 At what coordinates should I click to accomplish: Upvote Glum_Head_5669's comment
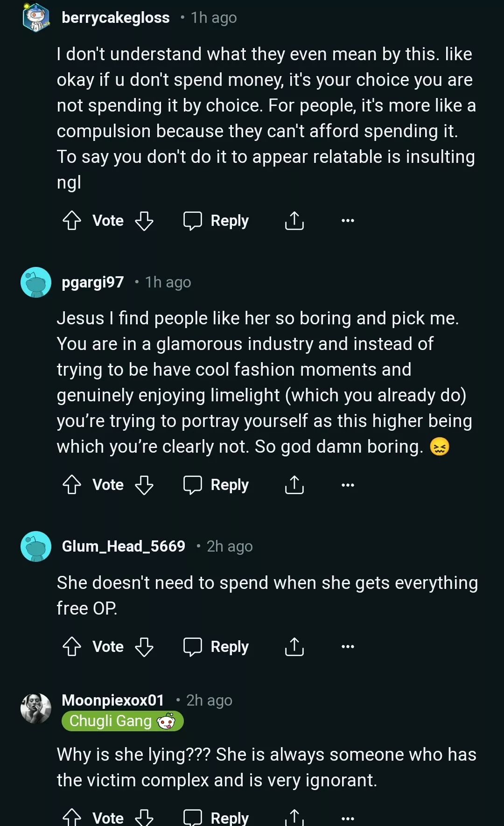click(72, 647)
